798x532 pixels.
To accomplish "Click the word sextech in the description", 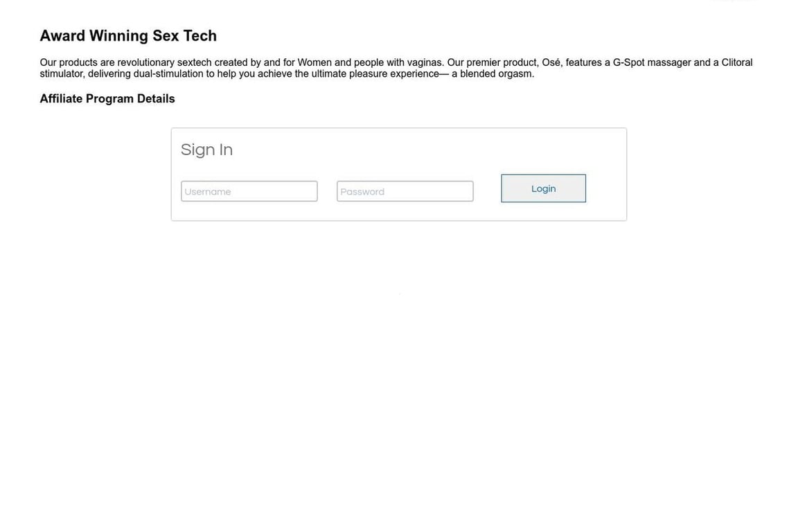I will 194,62.
